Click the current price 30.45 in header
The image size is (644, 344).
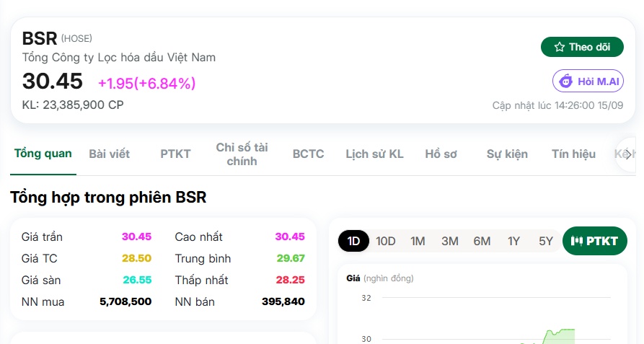coord(52,81)
